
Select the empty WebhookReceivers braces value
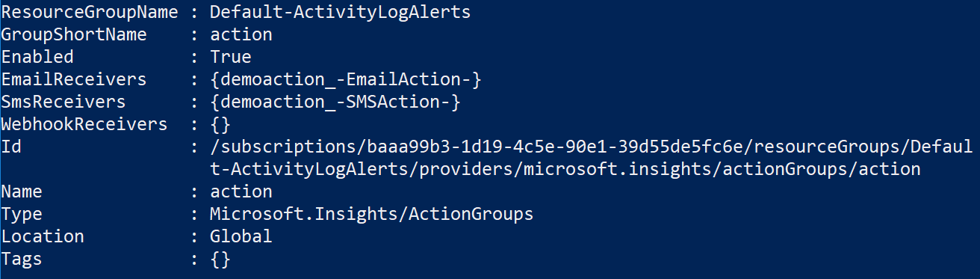220,124
